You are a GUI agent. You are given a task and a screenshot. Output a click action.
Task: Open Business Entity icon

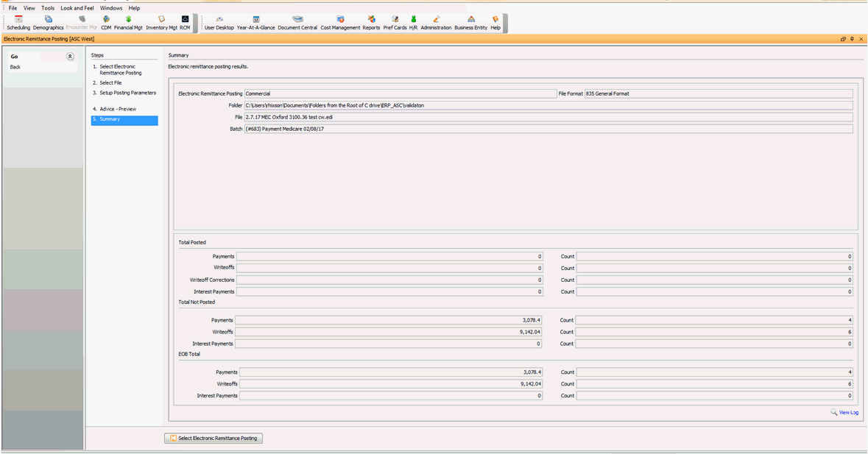click(471, 23)
